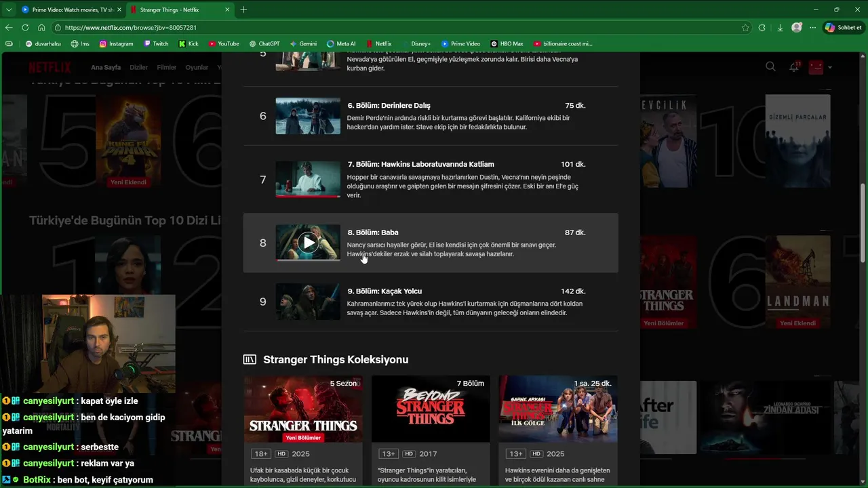Open the Instagram bookmark
This screenshot has height=488, width=868.
(x=117, y=43)
